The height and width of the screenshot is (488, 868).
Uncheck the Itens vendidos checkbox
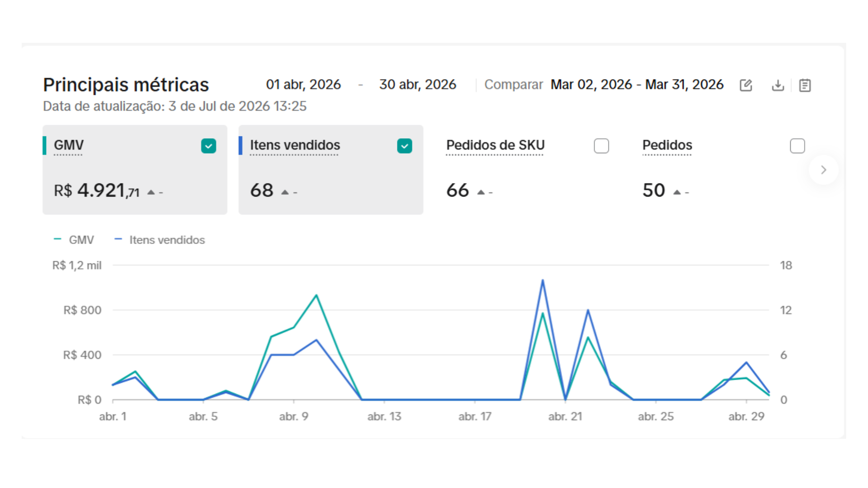[x=405, y=146]
